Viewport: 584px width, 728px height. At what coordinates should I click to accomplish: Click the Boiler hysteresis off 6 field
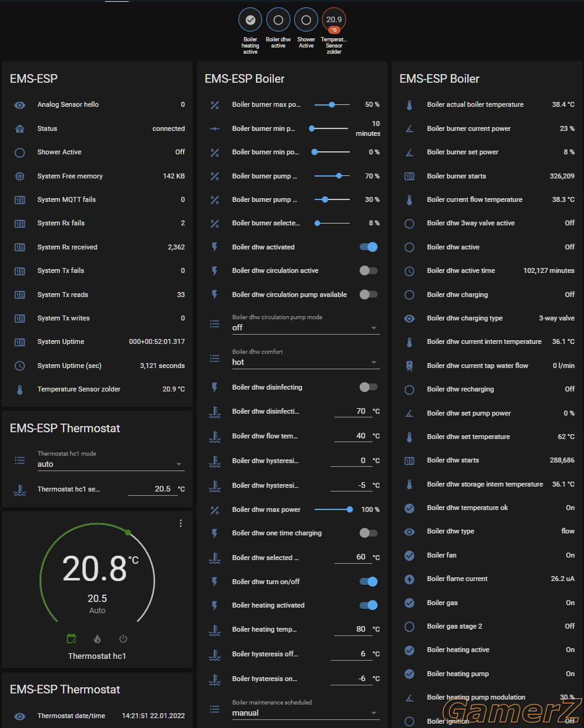pyautogui.click(x=352, y=654)
